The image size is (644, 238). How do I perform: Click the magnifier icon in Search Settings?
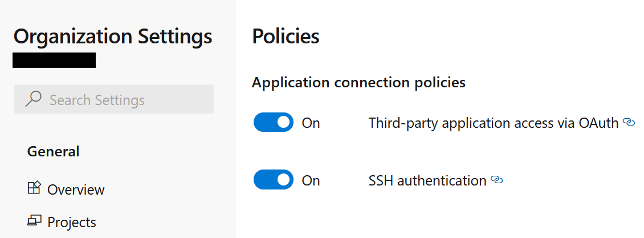click(34, 99)
